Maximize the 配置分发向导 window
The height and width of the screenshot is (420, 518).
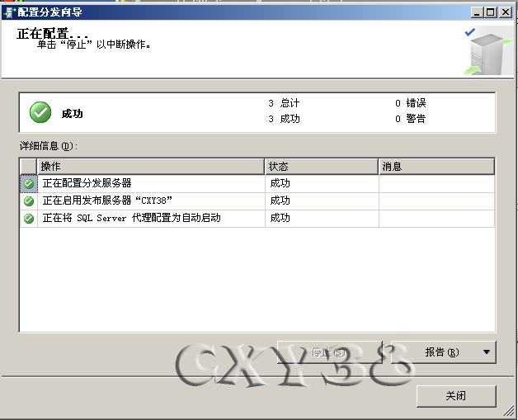coord(492,12)
